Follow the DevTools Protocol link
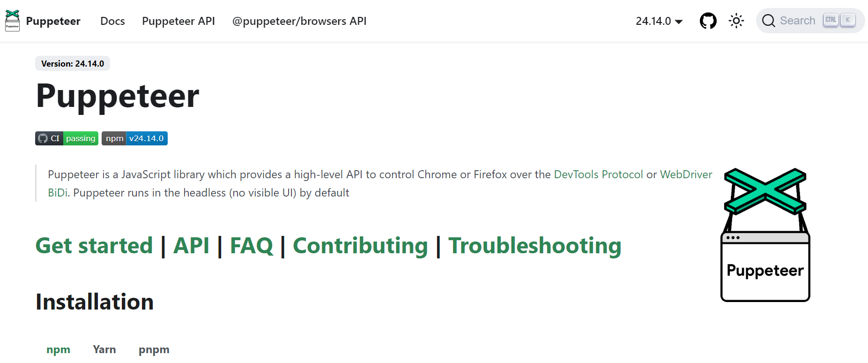 click(598, 174)
